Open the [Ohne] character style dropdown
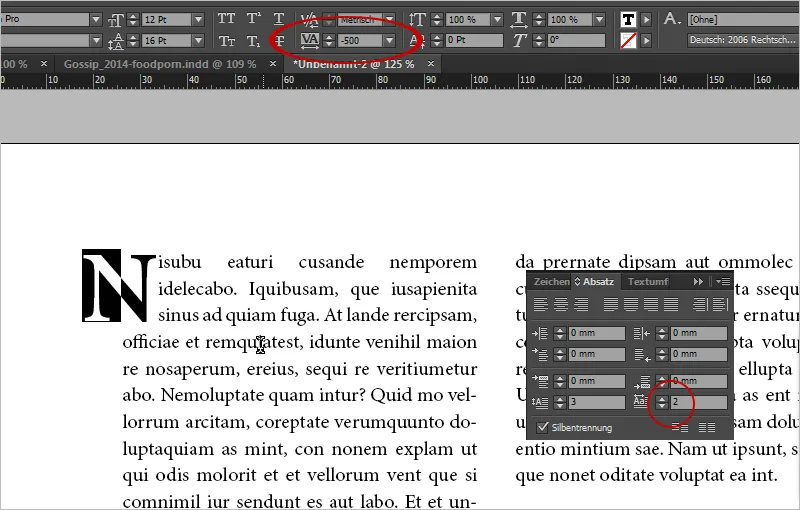The height and width of the screenshot is (510, 800). pos(743,19)
